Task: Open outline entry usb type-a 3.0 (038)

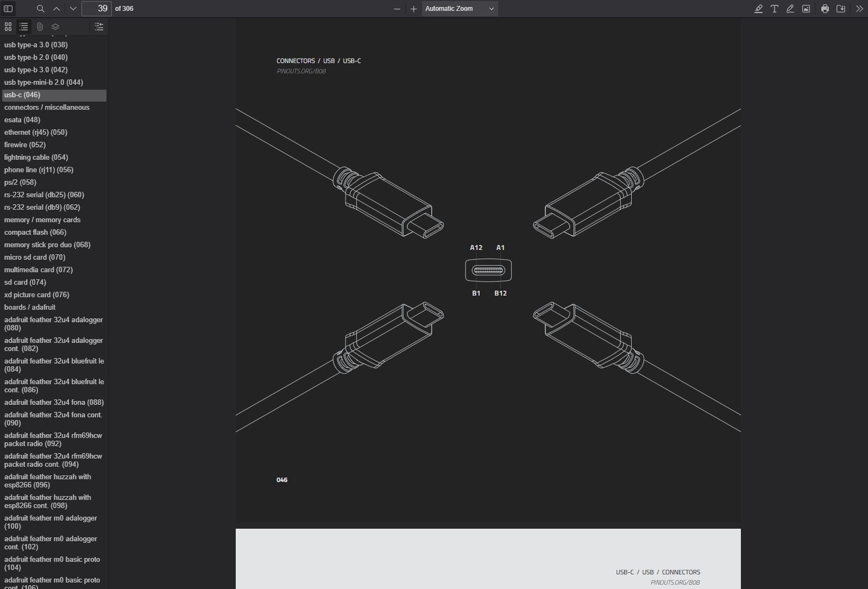Action: click(36, 45)
